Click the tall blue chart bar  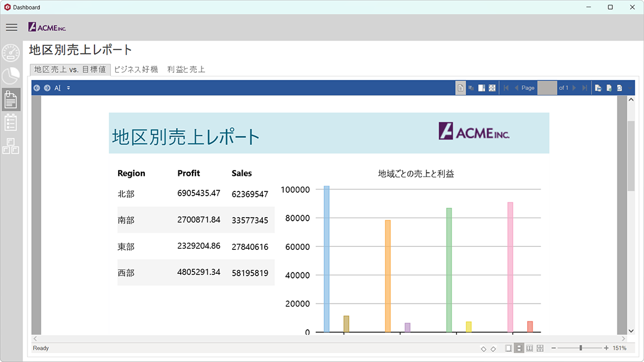327,259
